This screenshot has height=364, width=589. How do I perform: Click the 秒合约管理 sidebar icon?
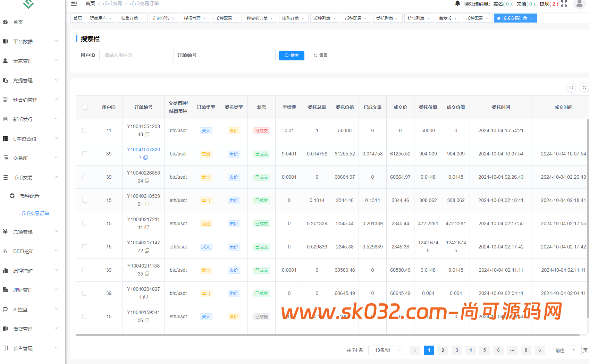pos(5,100)
